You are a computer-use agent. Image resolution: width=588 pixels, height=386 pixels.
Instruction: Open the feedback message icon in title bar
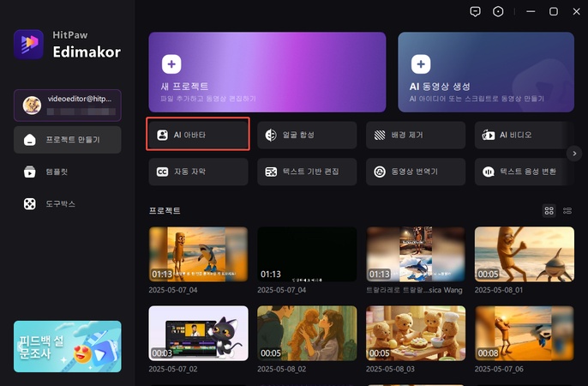pyautogui.click(x=475, y=12)
